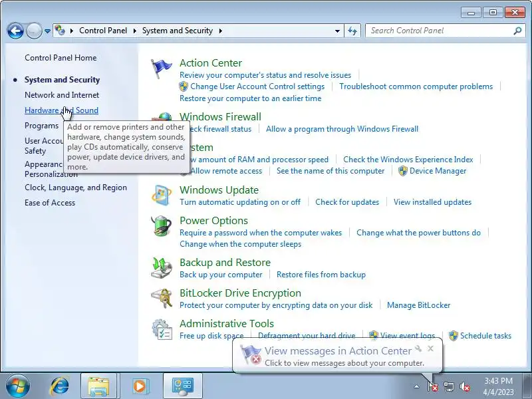Image resolution: width=532 pixels, height=399 pixels.
Task: Click Turn automatic updating on or off
Action: (240, 202)
